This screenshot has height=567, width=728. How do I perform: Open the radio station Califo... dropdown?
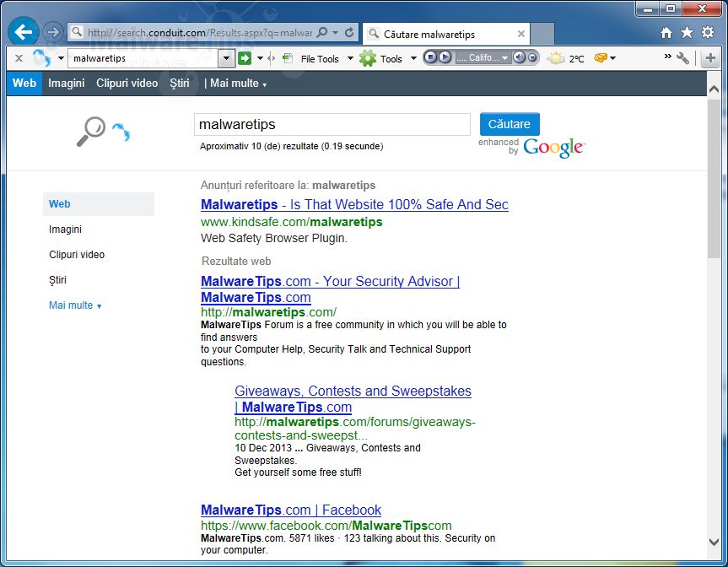[x=504, y=58]
